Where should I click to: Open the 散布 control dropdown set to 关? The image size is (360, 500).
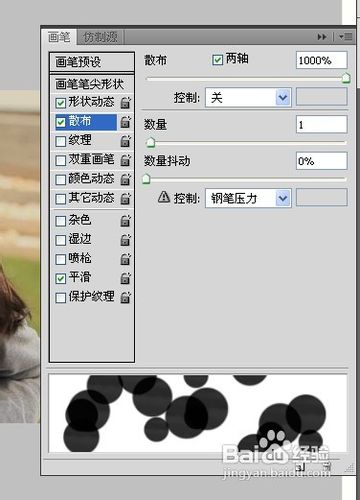pyautogui.click(x=248, y=97)
